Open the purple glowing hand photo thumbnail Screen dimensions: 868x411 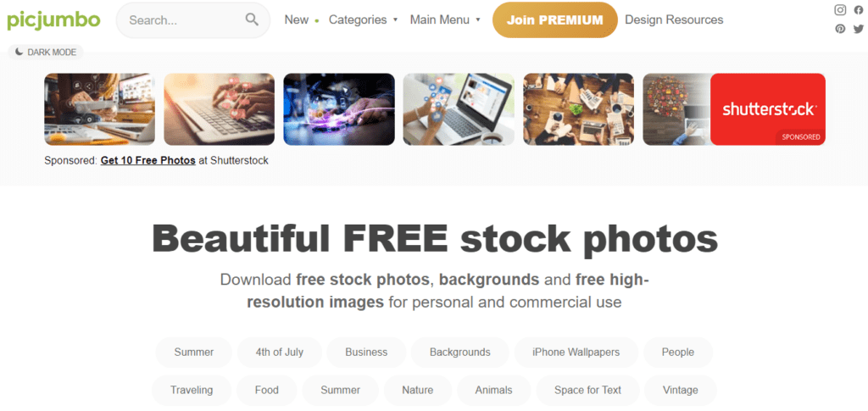pos(339,109)
